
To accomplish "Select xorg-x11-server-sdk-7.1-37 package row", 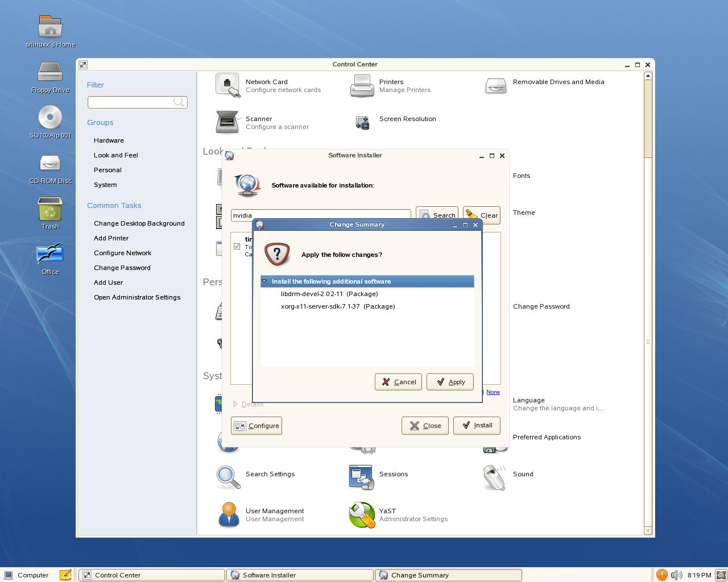I will pyautogui.click(x=367, y=306).
